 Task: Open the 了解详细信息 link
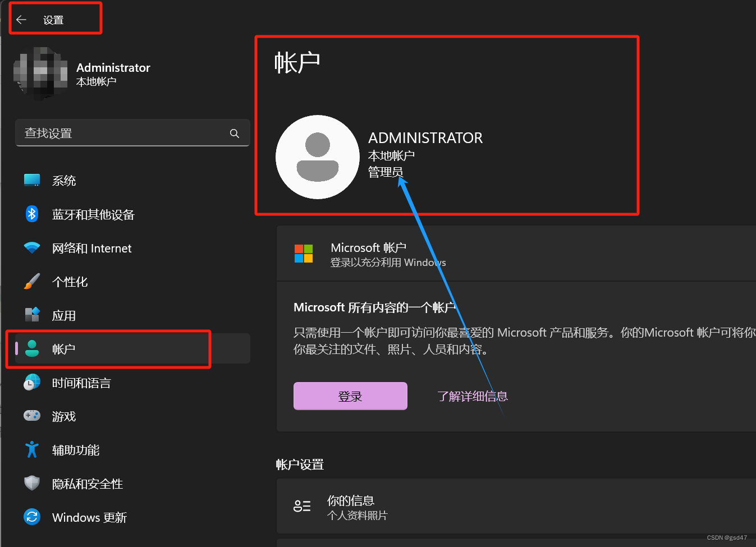point(473,396)
